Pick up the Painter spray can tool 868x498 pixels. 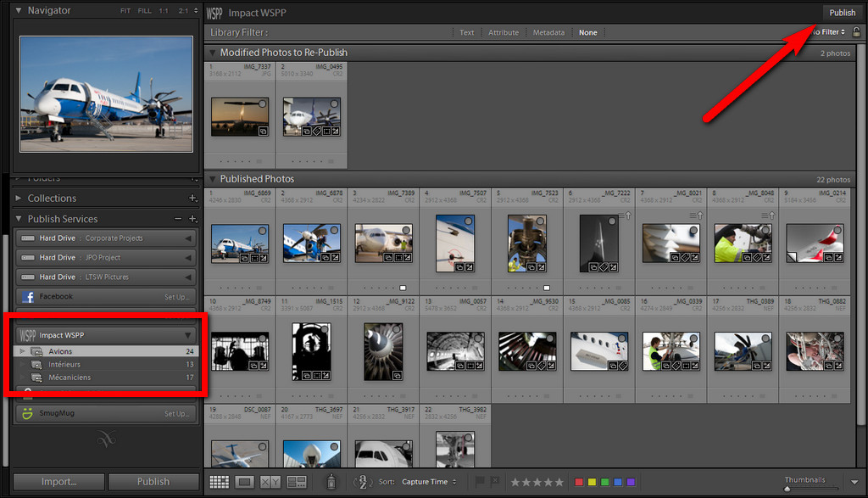[x=331, y=482]
